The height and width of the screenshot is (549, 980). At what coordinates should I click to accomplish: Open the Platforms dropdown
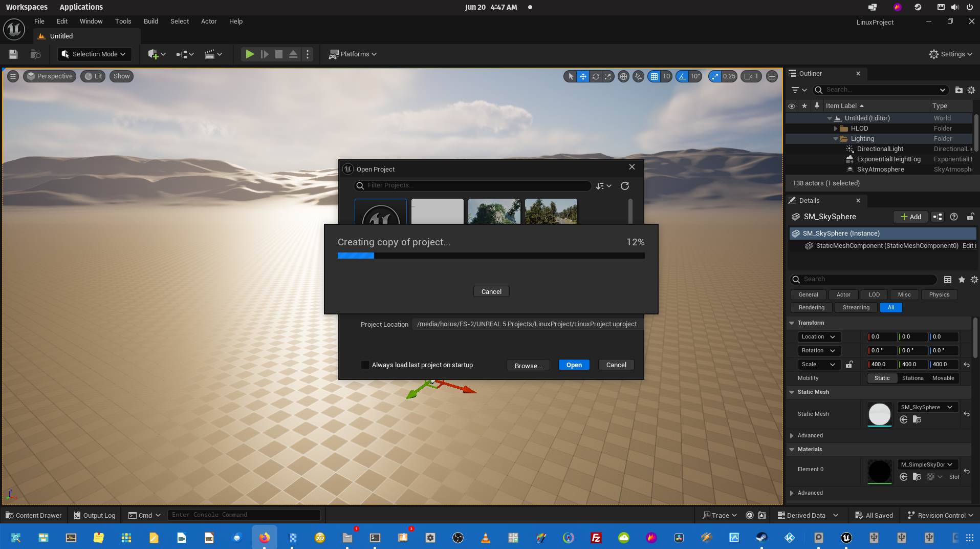tap(353, 54)
